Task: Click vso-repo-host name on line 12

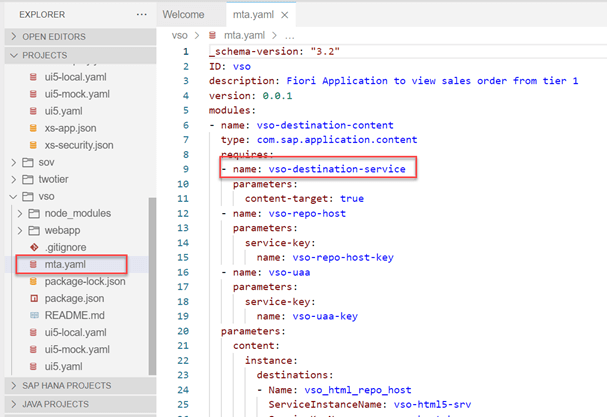Action: [x=307, y=213]
